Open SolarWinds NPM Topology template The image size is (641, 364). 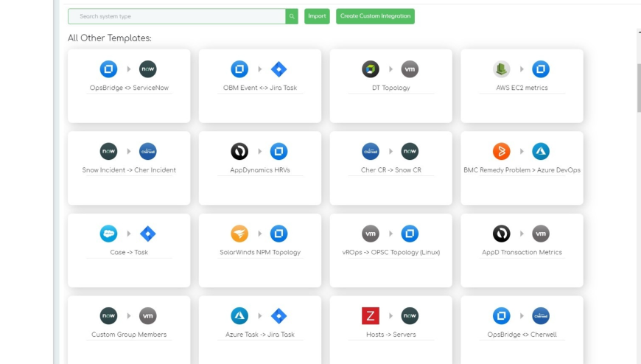click(260, 252)
